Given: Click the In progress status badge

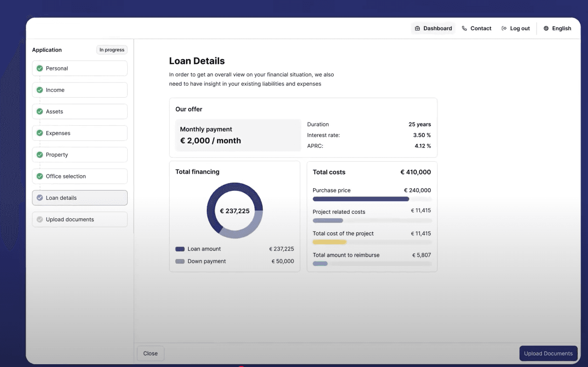Looking at the screenshot, I should [112, 50].
